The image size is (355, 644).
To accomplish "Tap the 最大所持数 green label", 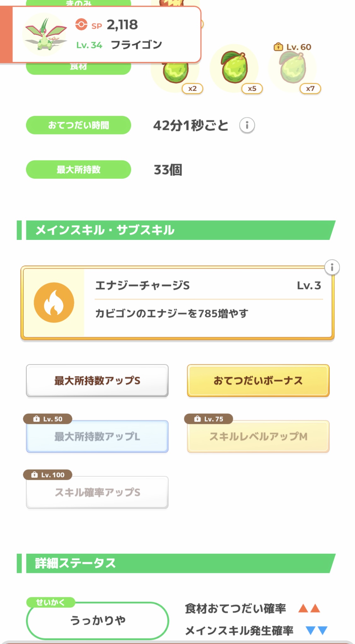I will click(x=79, y=170).
